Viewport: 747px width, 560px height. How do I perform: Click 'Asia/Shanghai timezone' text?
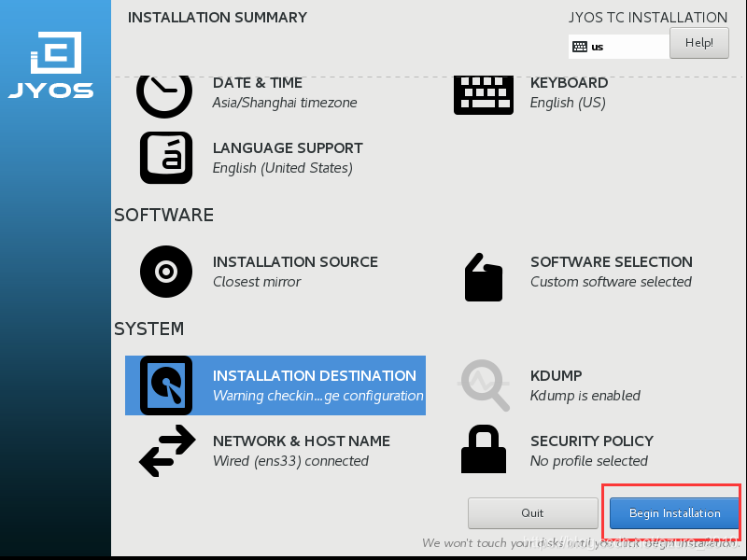click(x=285, y=103)
